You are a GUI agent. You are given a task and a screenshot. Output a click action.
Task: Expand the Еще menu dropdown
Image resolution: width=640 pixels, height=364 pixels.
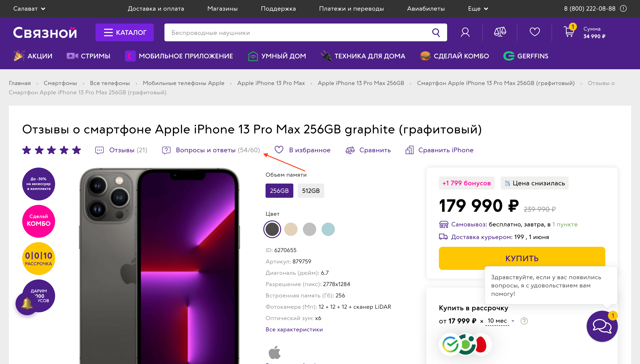click(478, 9)
